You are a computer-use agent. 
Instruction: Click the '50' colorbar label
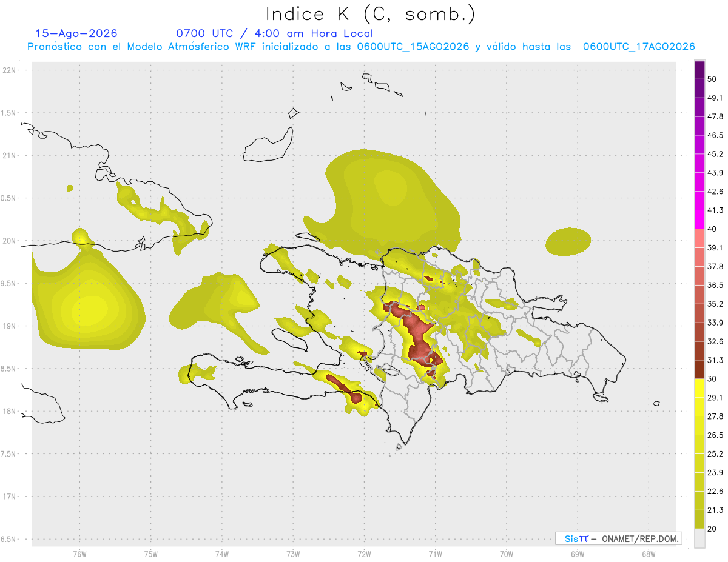[x=712, y=79]
